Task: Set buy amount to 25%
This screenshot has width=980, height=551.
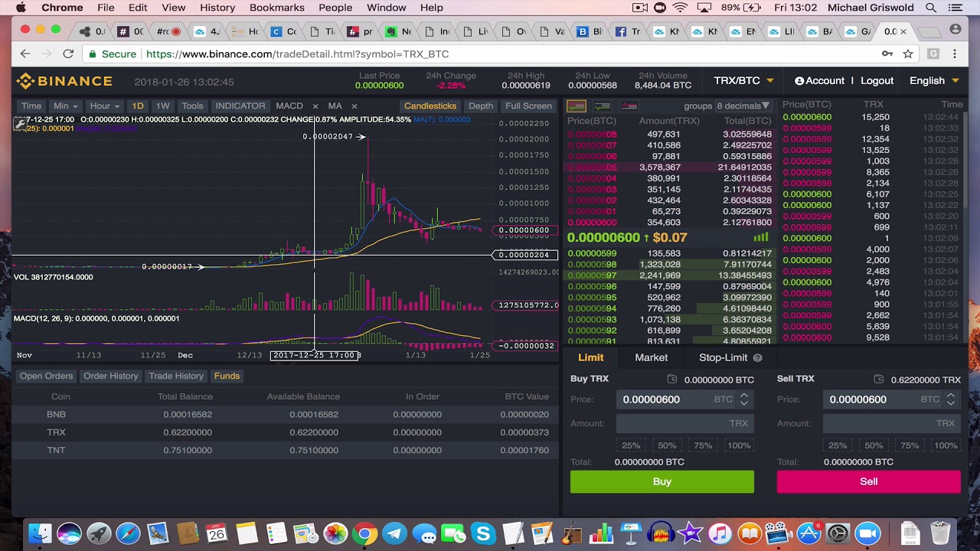Action: pyautogui.click(x=631, y=445)
